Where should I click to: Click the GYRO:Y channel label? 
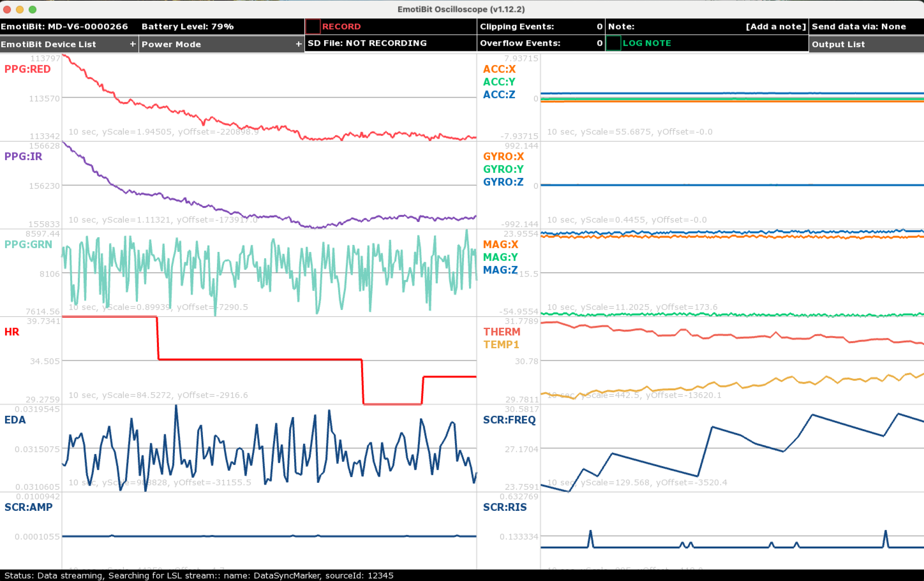pyautogui.click(x=503, y=169)
